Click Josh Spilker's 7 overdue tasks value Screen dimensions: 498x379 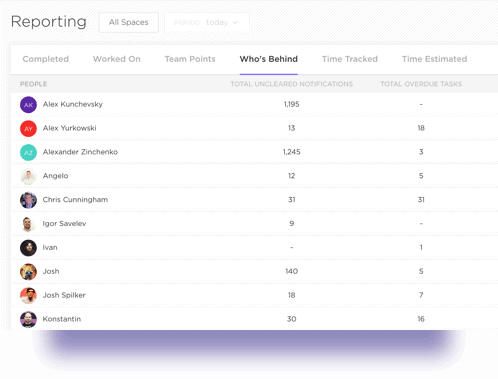[421, 295]
